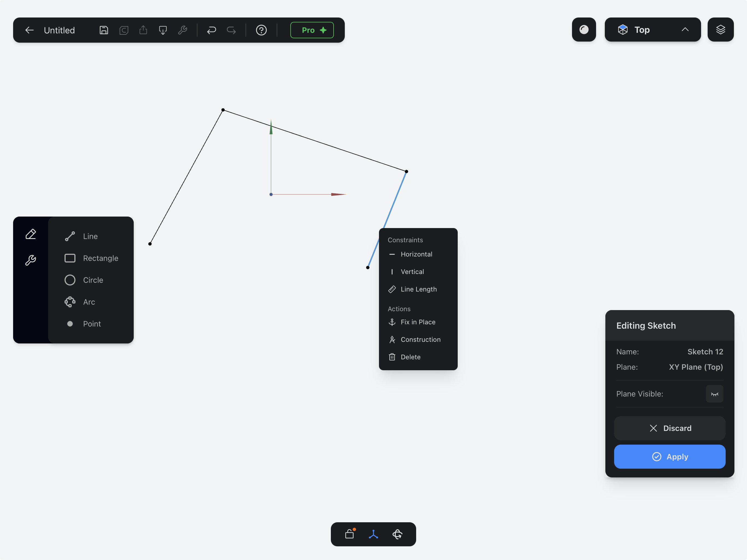The width and height of the screenshot is (747, 560).
Task: Open the orbit rotation control
Action: click(397, 534)
